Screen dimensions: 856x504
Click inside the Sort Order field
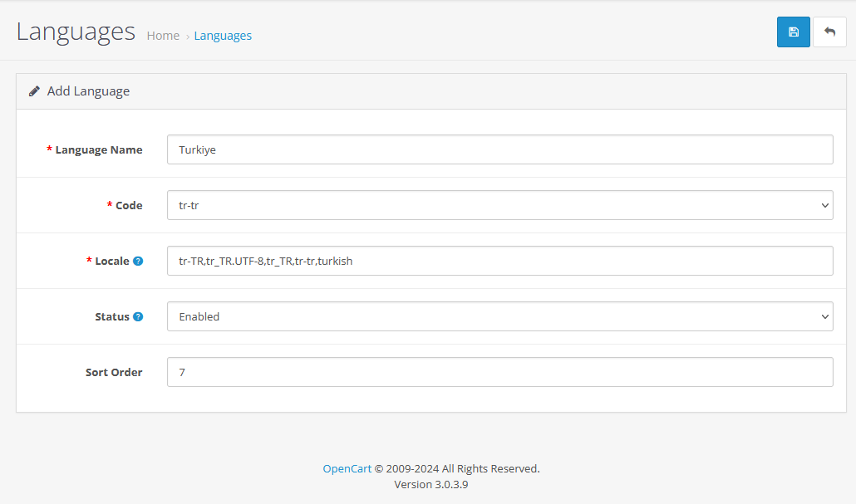(499, 371)
